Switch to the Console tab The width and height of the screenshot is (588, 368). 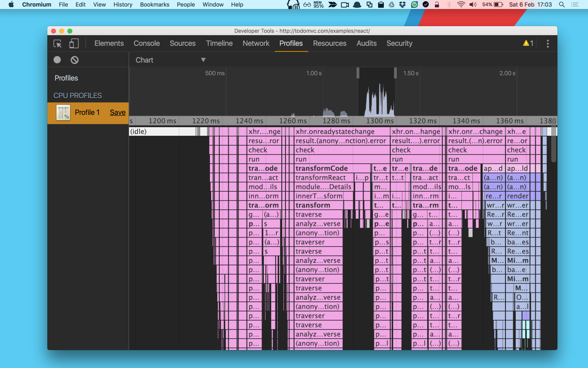(x=147, y=43)
